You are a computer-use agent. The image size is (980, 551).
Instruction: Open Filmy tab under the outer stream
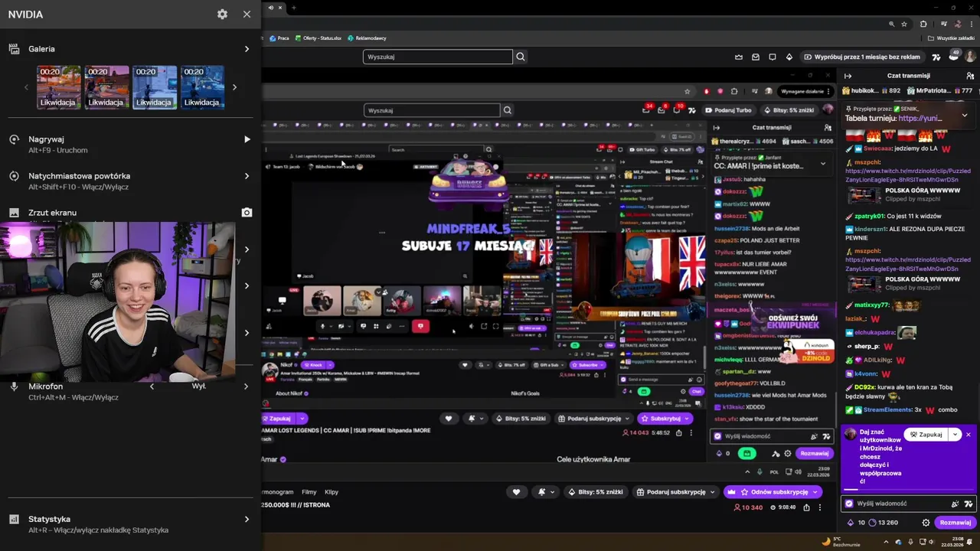[309, 492]
